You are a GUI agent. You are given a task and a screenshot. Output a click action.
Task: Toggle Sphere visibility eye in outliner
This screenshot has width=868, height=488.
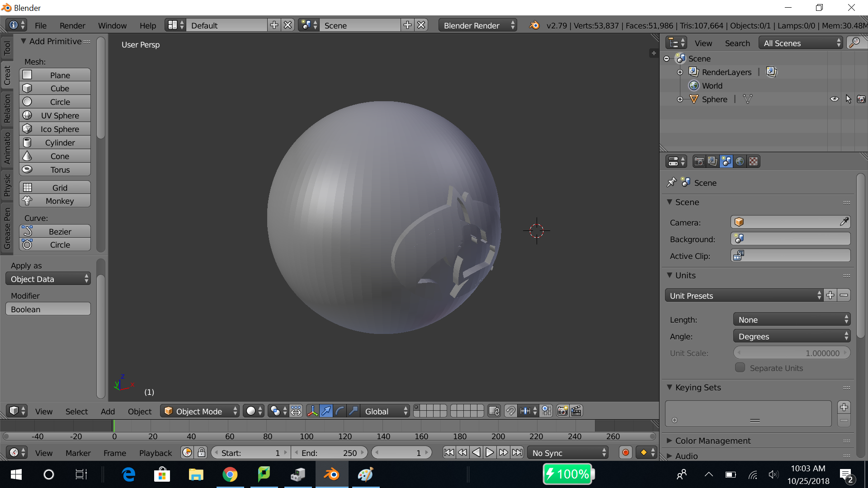pos(834,99)
